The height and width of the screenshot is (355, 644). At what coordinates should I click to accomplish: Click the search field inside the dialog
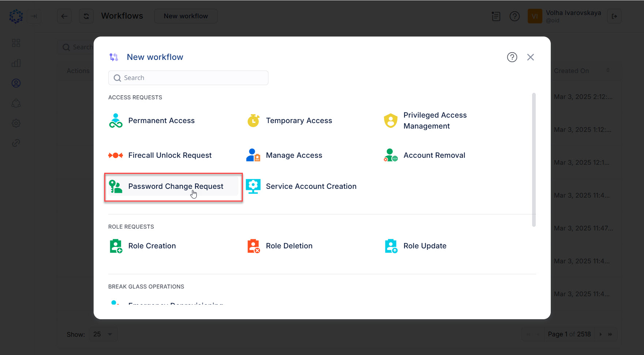[188, 78]
